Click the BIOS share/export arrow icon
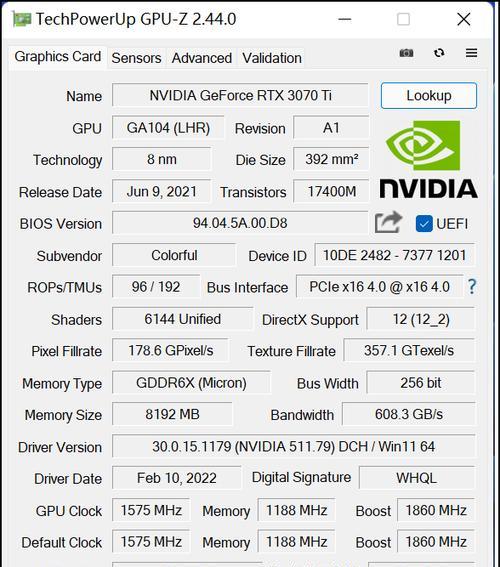This screenshot has width=500, height=567. [x=388, y=222]
